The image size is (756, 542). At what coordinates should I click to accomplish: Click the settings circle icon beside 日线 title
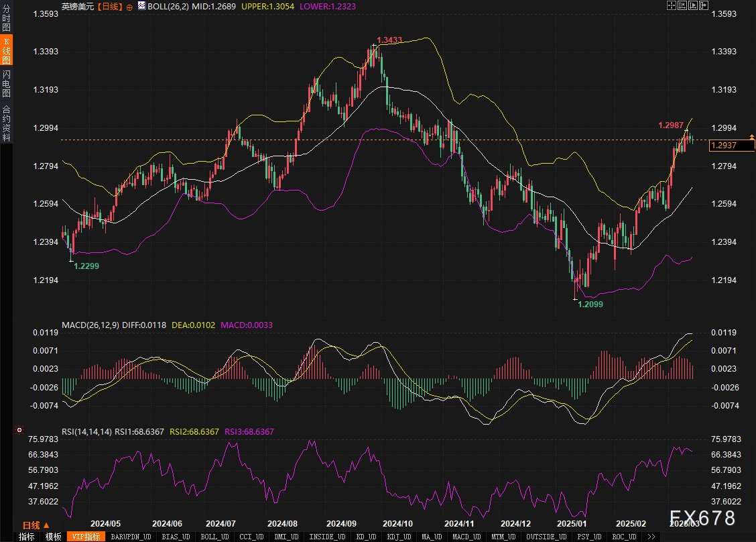129,6
